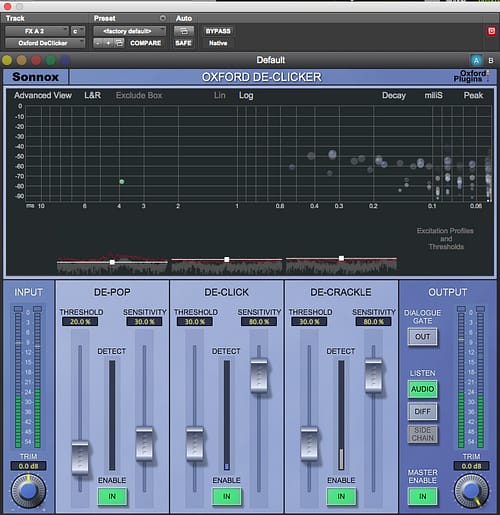Click the orange colored circle in title strip
Viewport: 500px width, 515px height.
21,60
